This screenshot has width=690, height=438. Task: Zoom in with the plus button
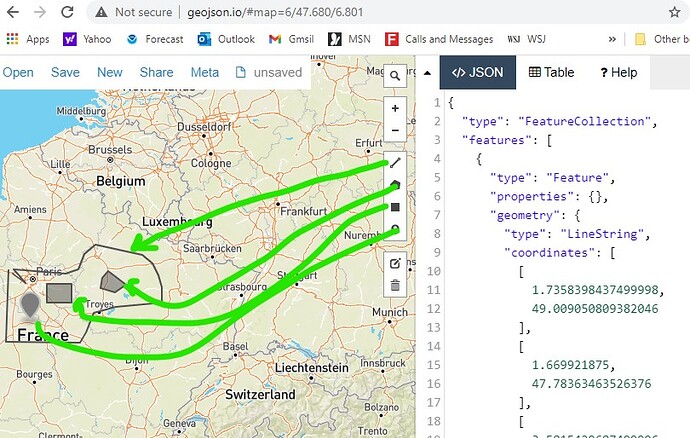click(395, 108)
